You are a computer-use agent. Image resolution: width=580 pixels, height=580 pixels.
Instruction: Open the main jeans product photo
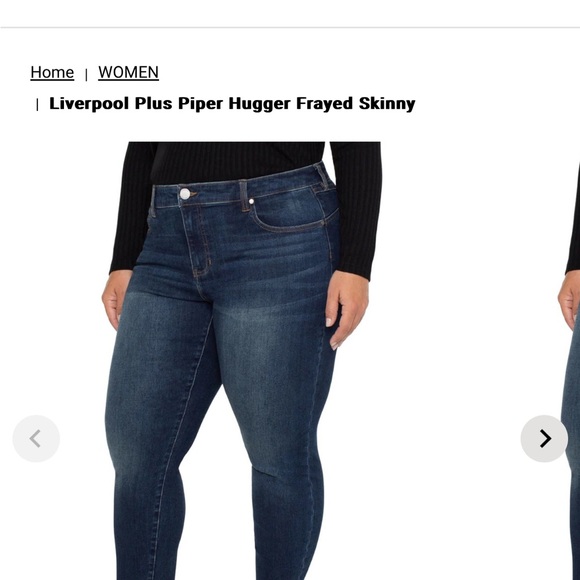coord(242,361)
